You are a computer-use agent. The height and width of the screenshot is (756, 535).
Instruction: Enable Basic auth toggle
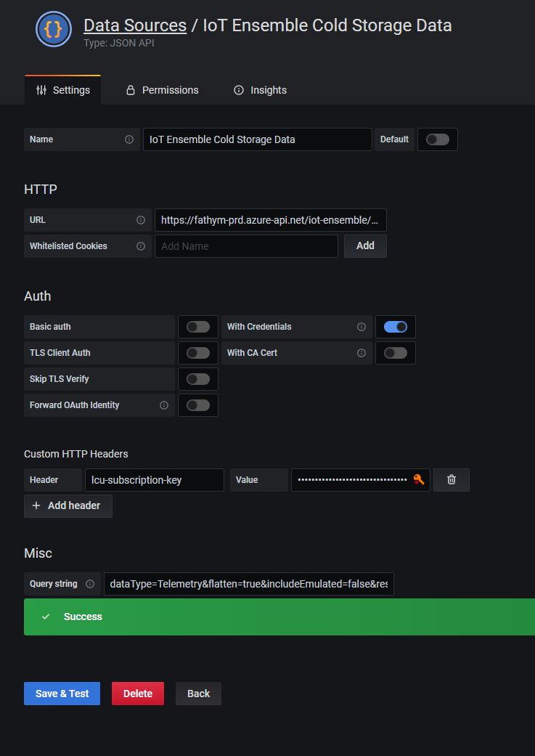tap(198, 327)
